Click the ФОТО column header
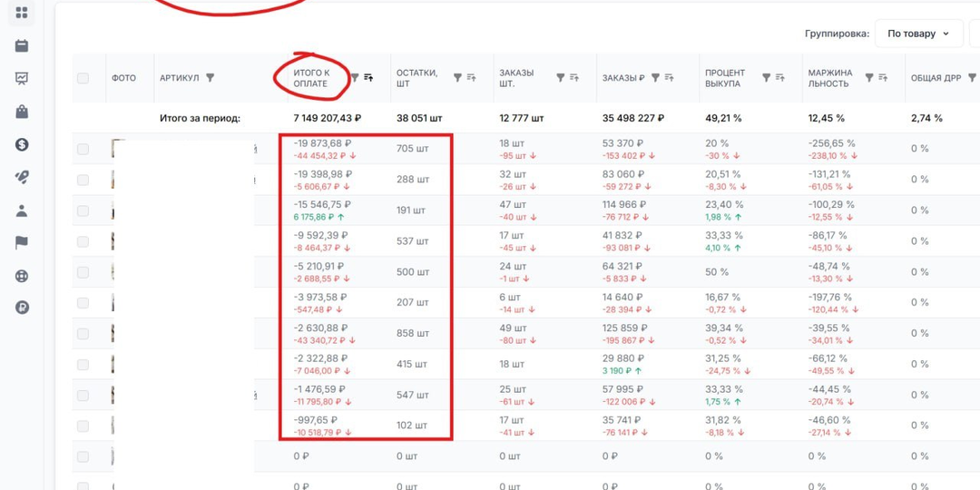Screen dimensions: 980x490 123,78
